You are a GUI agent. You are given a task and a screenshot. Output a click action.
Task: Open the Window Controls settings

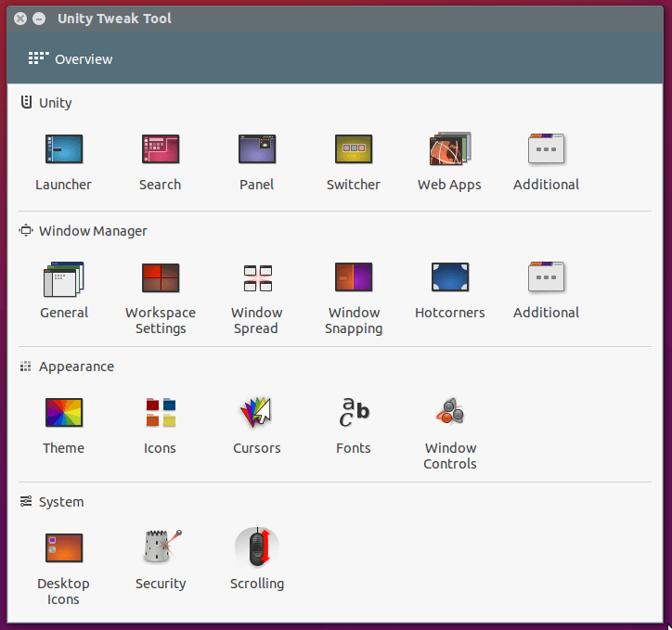click(449, 413)
